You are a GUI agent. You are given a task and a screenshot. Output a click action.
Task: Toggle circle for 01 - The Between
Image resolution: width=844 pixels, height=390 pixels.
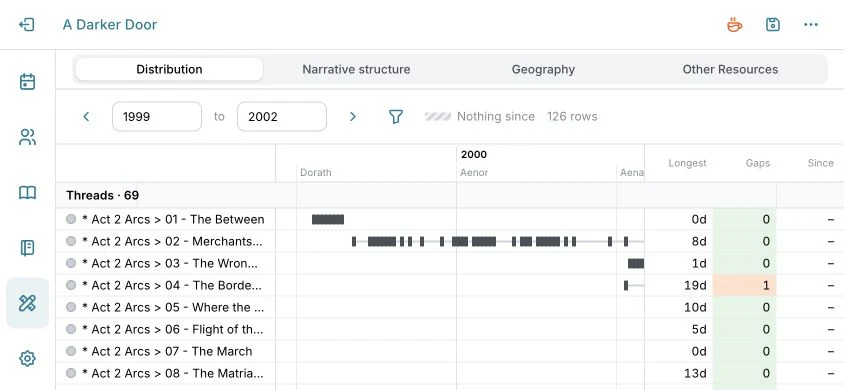point(71,219)
